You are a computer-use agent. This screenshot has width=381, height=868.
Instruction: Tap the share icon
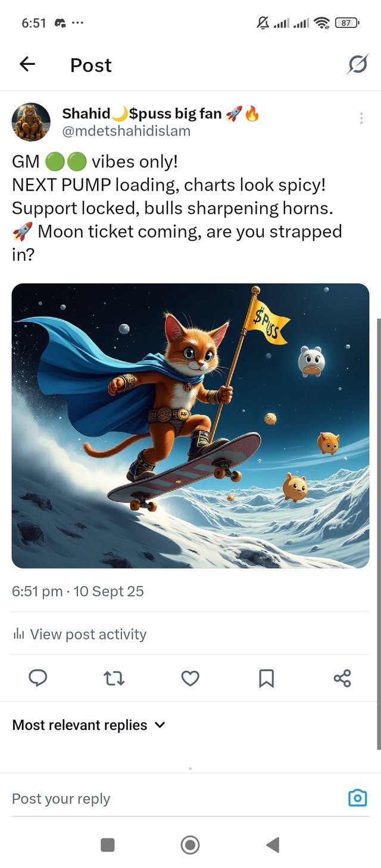342,678
